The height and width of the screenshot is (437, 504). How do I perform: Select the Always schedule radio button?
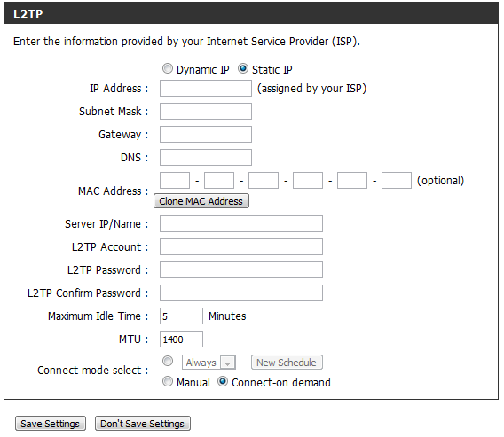click(x=167, y=362)
